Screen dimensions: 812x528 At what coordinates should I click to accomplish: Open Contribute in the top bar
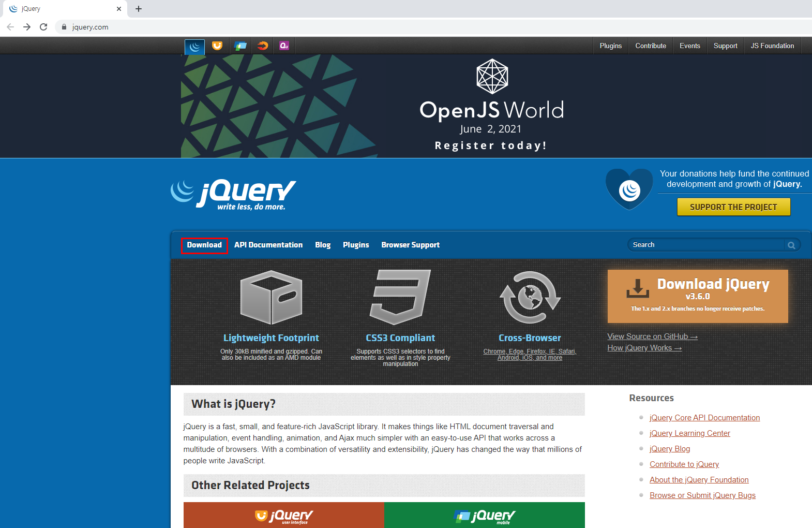[651, 46]
